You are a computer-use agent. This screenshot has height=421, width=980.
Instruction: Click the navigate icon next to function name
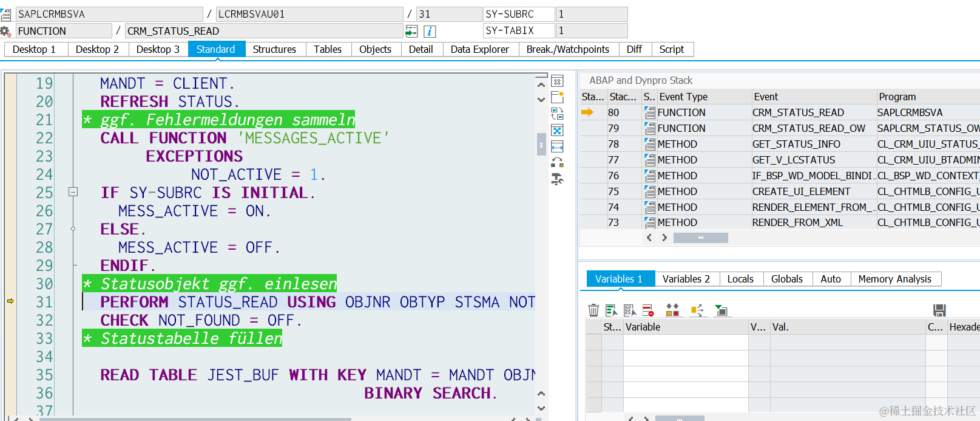[x=411, y=31]
